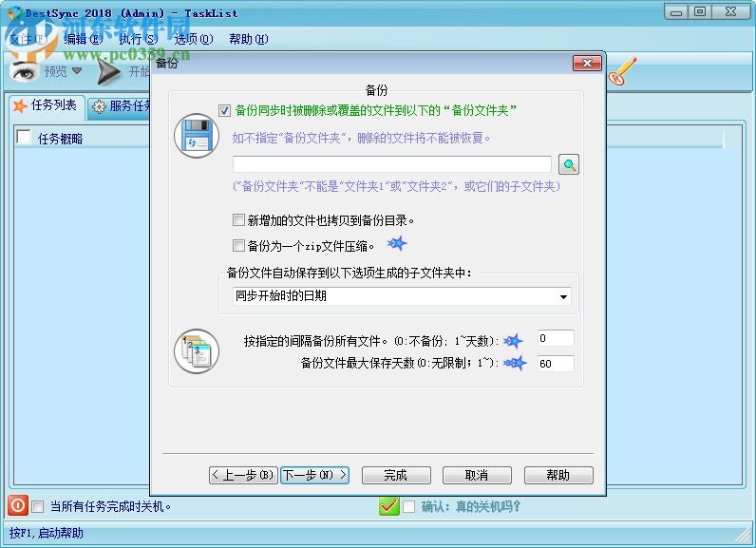Click the Finish button
Viewport: 756px width, 548px height.
point(396,475)
